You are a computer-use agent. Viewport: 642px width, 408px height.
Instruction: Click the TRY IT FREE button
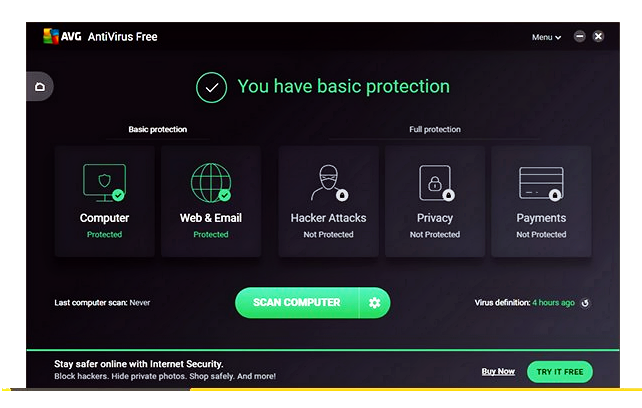[x=560, y=372]
